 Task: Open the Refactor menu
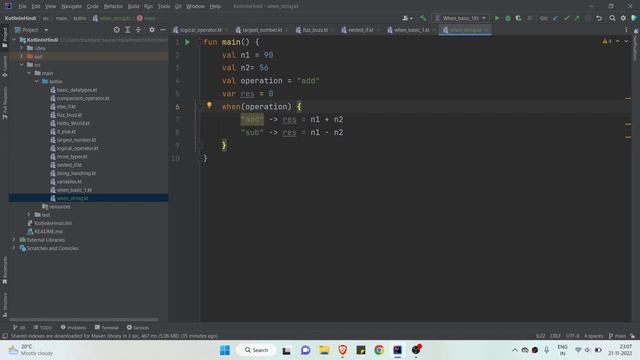[x=113, y=6]
